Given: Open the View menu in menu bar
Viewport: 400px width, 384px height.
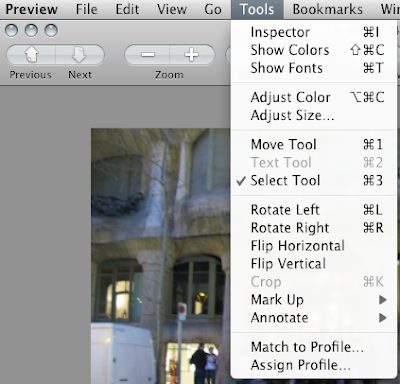Looking at the screenshot, I should click(x=172, y=9).
